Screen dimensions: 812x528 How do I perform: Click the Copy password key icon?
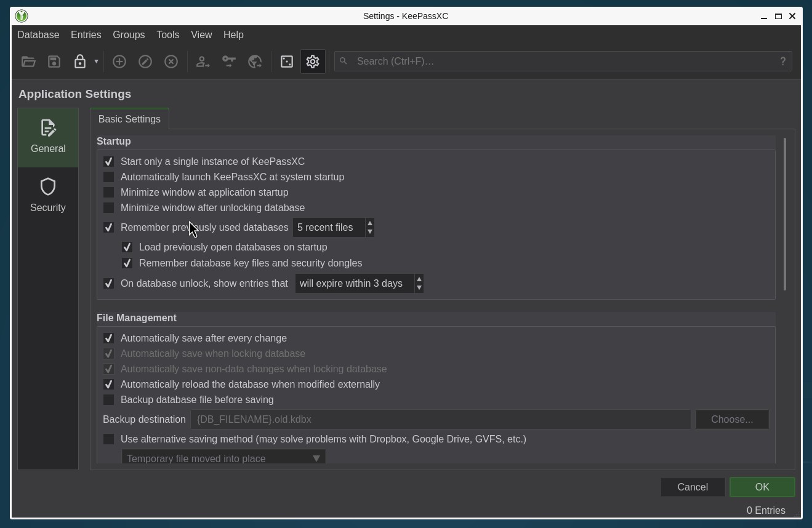click(229, 62)
